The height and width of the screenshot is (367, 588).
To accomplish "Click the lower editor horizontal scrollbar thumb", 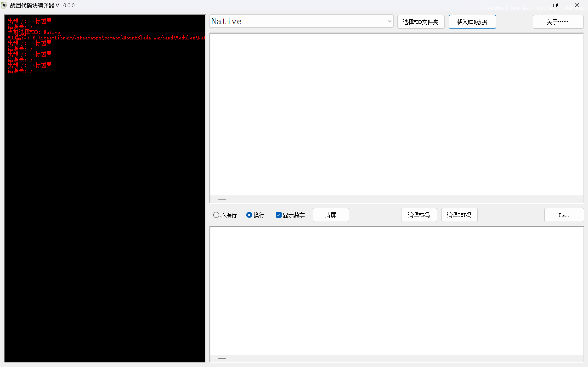I will coord(222,358).
